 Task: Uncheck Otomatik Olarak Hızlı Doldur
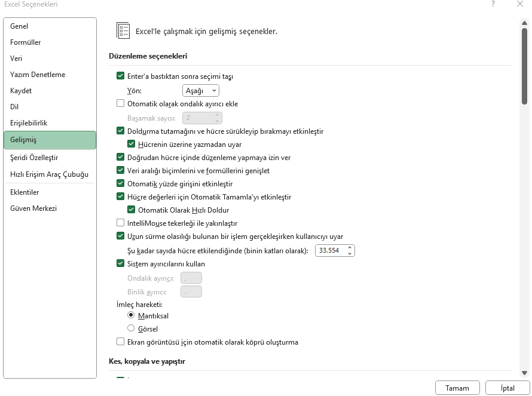pos(132,210)
